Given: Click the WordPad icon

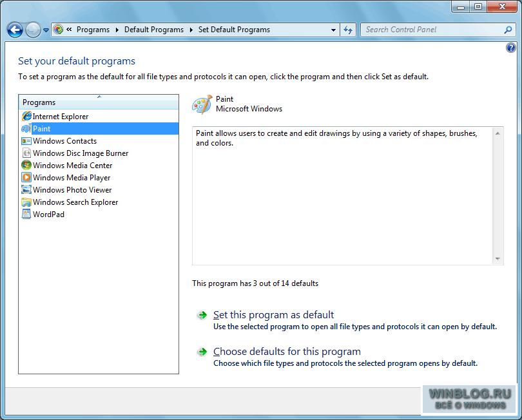Looking at the screenshot, I should tap(26, 214).
